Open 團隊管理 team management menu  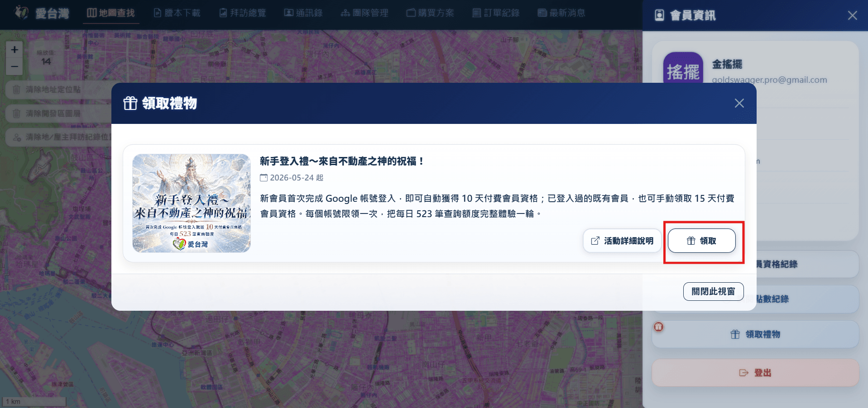pos(364,13)
